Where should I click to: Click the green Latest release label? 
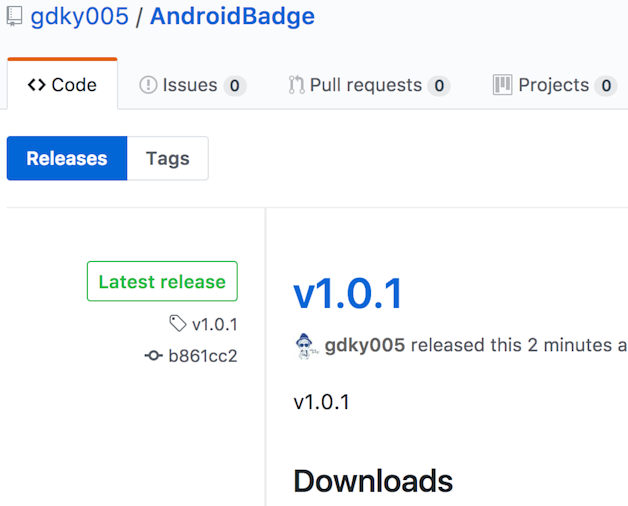pos(162,281)
